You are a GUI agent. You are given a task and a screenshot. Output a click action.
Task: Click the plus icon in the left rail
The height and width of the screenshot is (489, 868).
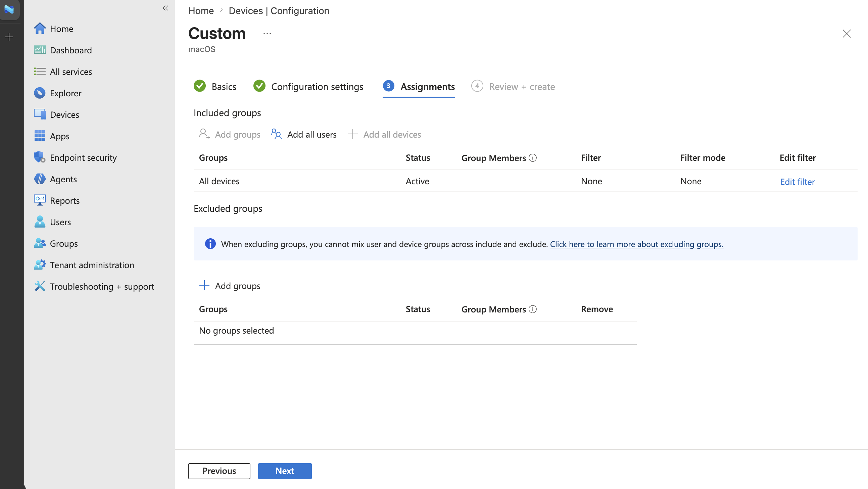[9, 37]
